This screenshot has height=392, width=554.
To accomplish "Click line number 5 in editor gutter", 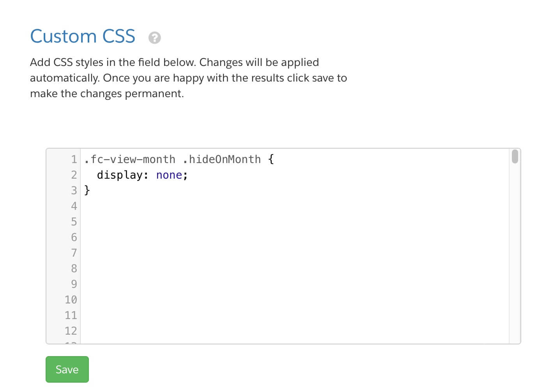I will 74,222.
